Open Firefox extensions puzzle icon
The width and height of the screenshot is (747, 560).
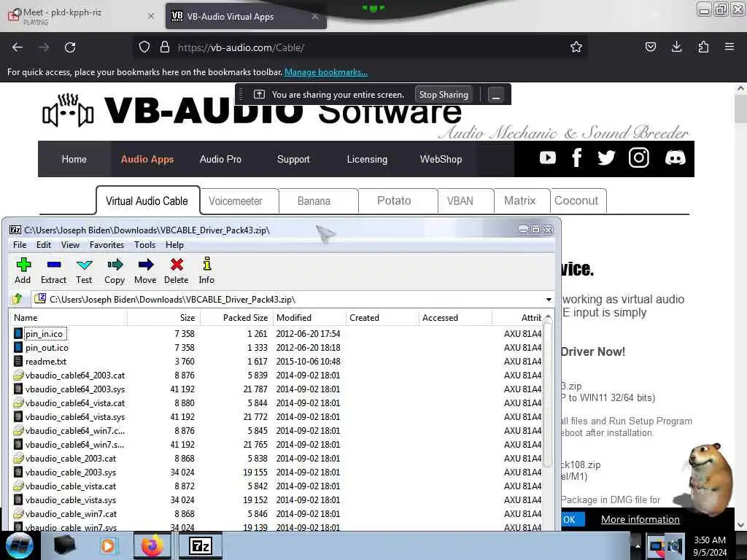[703, 47]
